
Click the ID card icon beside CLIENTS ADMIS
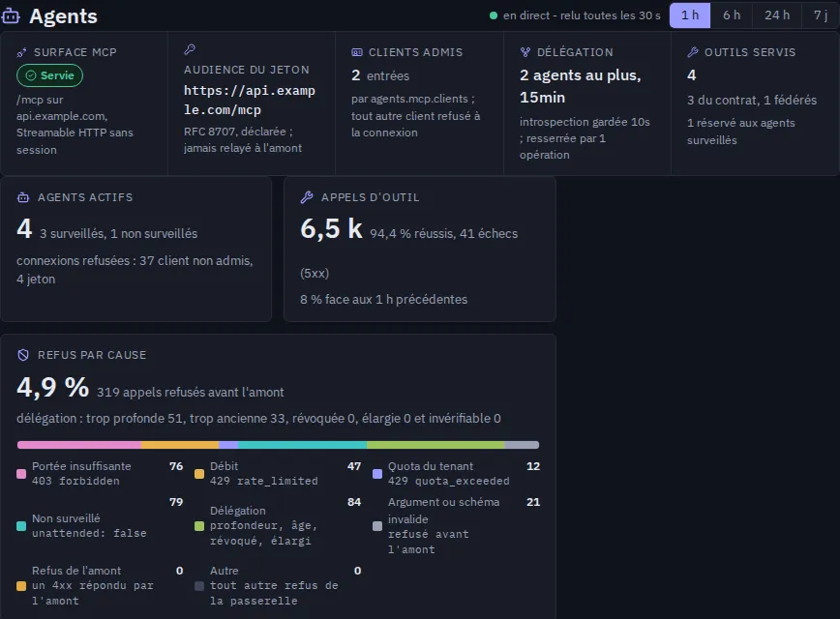click(x=357, y=52)
